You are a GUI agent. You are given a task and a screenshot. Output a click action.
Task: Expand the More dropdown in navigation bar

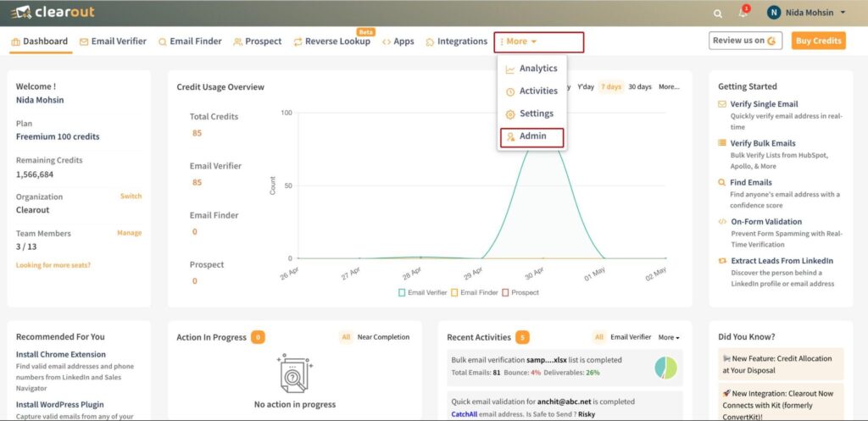pyautogui.click(x=518, y=42)
